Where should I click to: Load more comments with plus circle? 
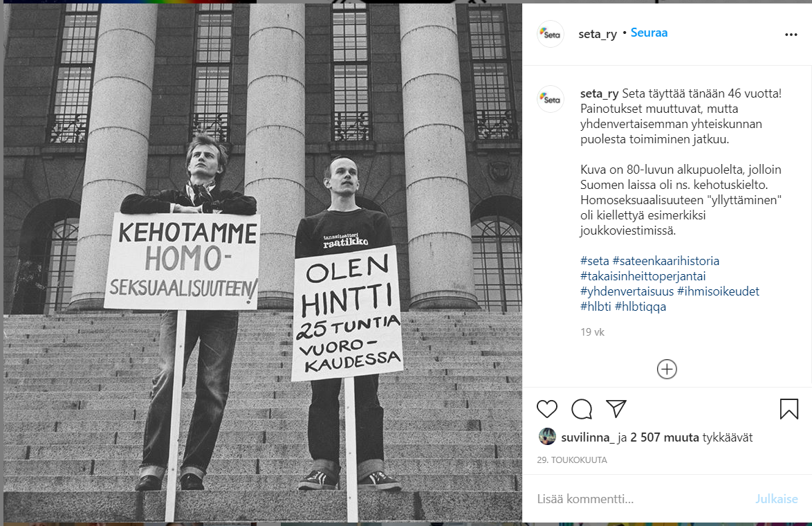tap(667, 370)
